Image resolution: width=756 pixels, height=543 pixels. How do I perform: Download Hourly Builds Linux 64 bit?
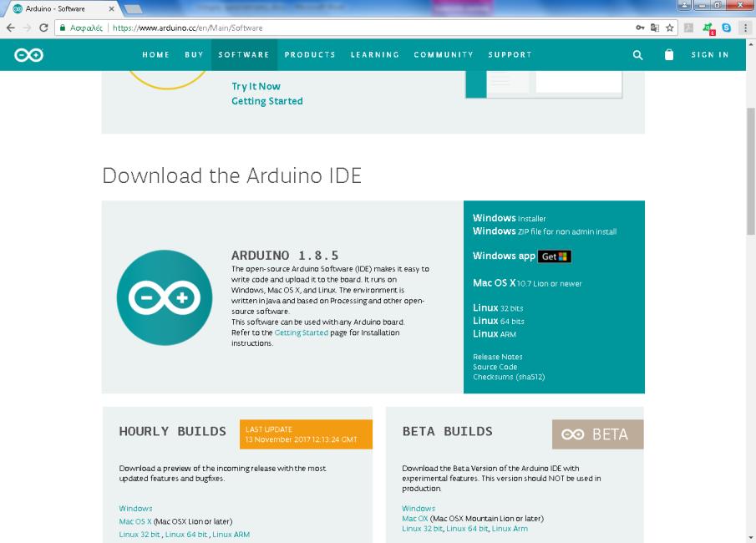(x=186, y=535)
